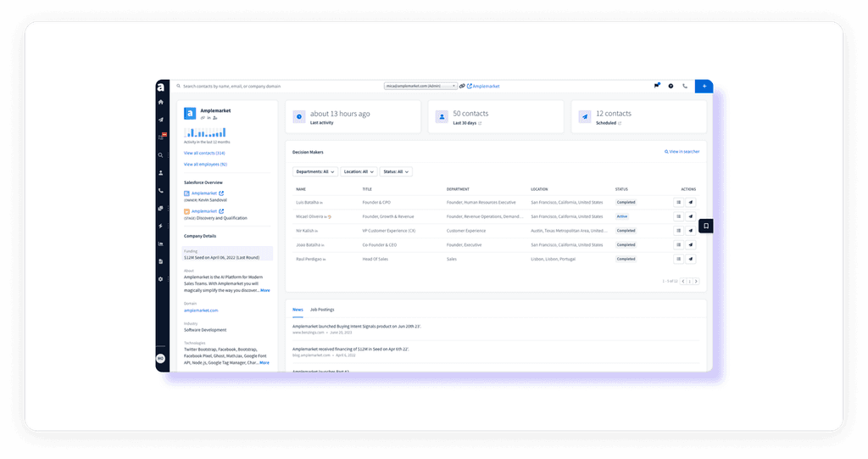Open the admin account selector dropdown

(420, 86)
